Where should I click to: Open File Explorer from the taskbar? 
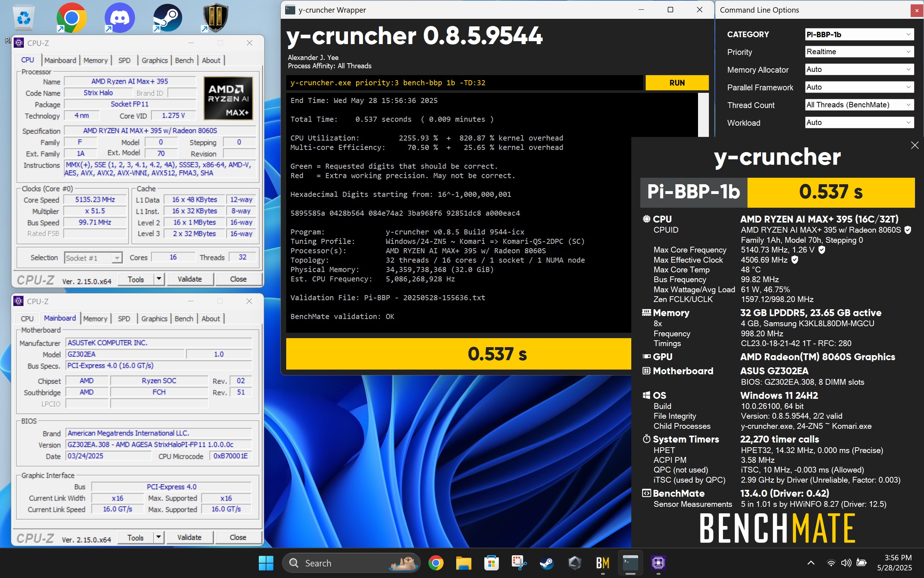click(x=463, y=563)
